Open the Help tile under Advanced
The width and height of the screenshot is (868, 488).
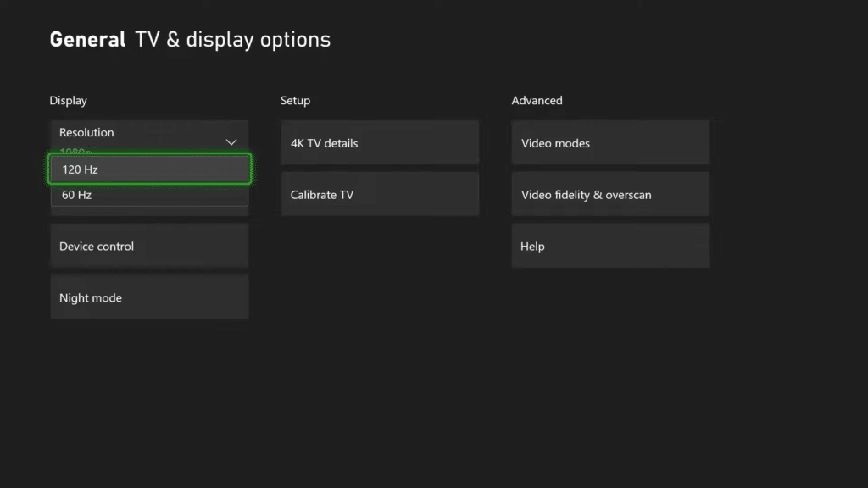610,246
